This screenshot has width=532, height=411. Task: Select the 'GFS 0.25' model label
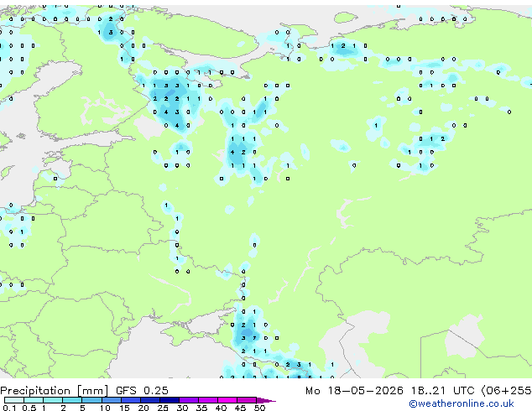coord(142,391)
